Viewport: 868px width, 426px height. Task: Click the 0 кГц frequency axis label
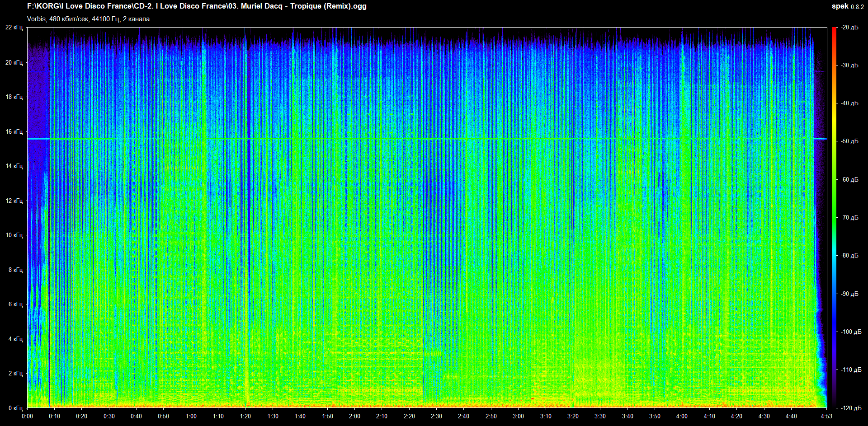coord(15,408)
